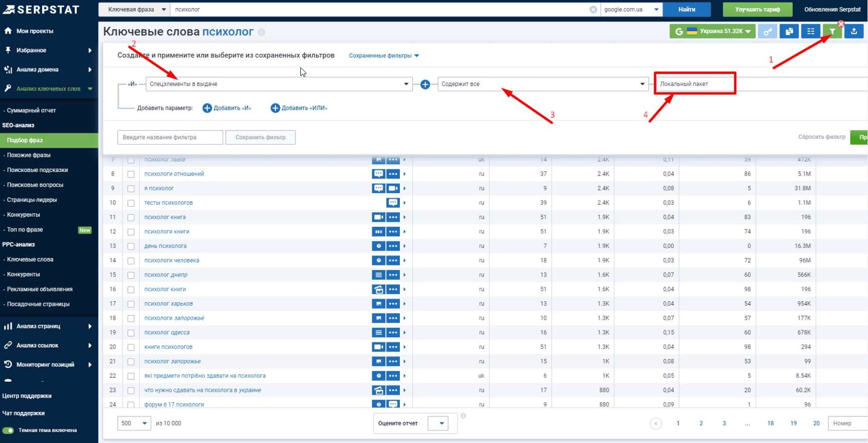
Task: Click the Мои проекты home icon
Action: coord(8,31)
